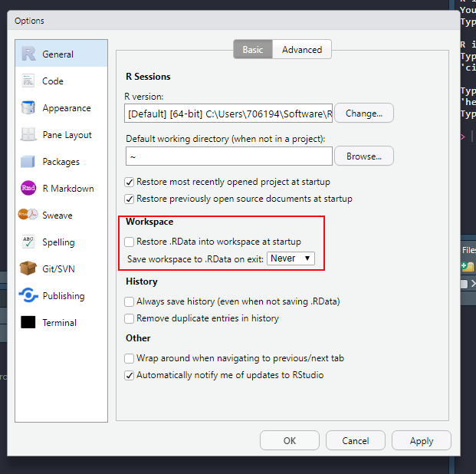This screenshot has width=476, height=474.
Task: Click Browse... for working directory
Action: pyautogui.click(x=364, y=156)
